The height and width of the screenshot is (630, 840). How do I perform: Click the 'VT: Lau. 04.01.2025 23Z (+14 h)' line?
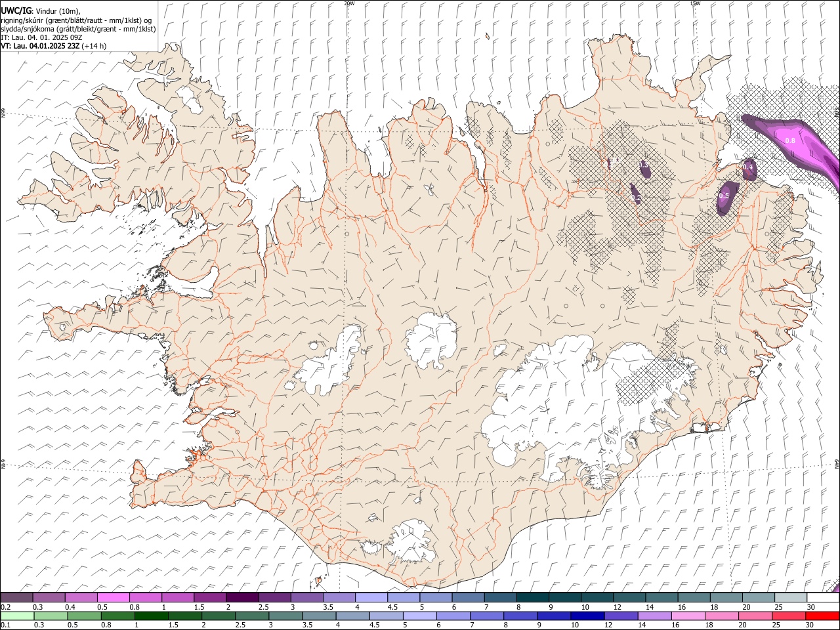54,46
